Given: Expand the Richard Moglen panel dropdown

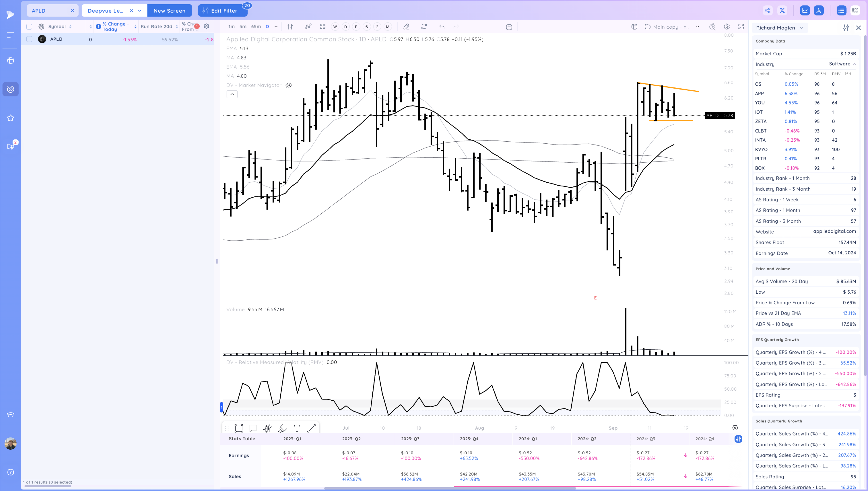Looking at the screenshot, I should [802, 28].
